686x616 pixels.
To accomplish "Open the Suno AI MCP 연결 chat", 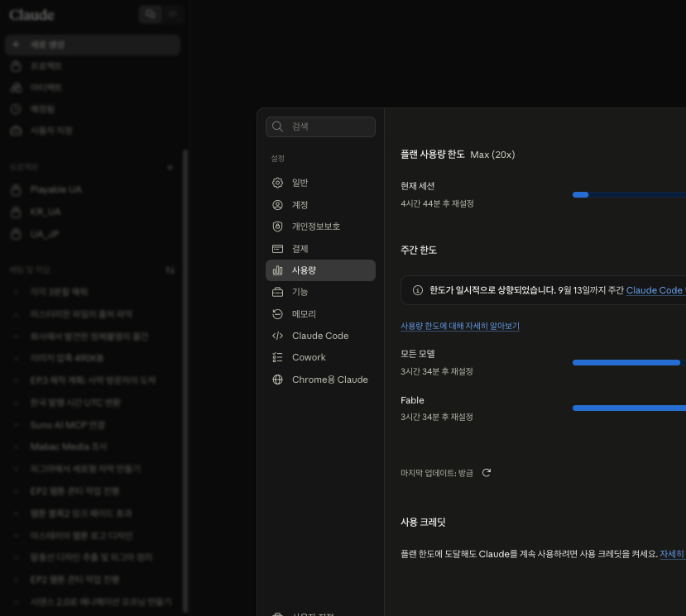I will [x=93, y=425].
